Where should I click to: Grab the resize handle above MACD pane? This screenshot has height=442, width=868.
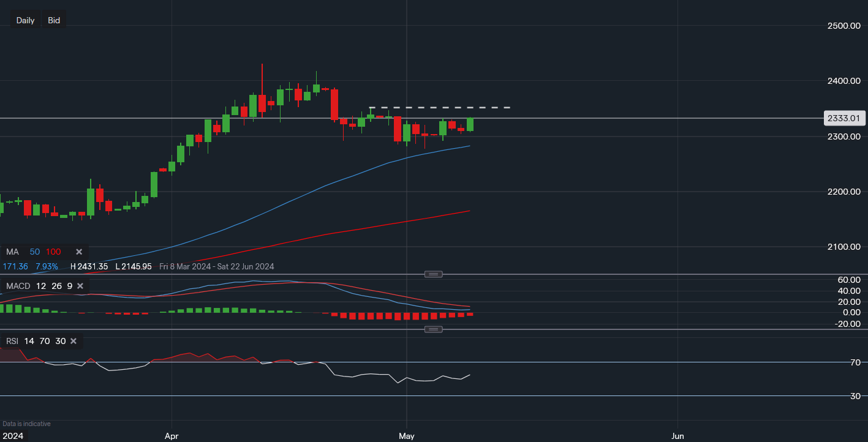click(x=433, y=274)
